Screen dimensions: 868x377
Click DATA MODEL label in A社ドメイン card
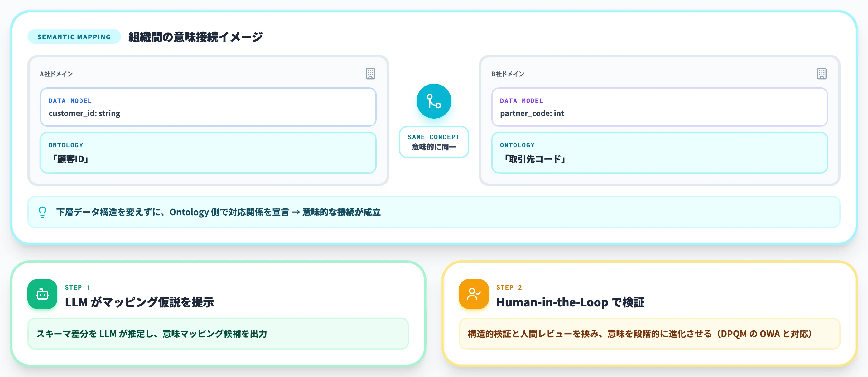pyautogui.click(x=70, y=101)
